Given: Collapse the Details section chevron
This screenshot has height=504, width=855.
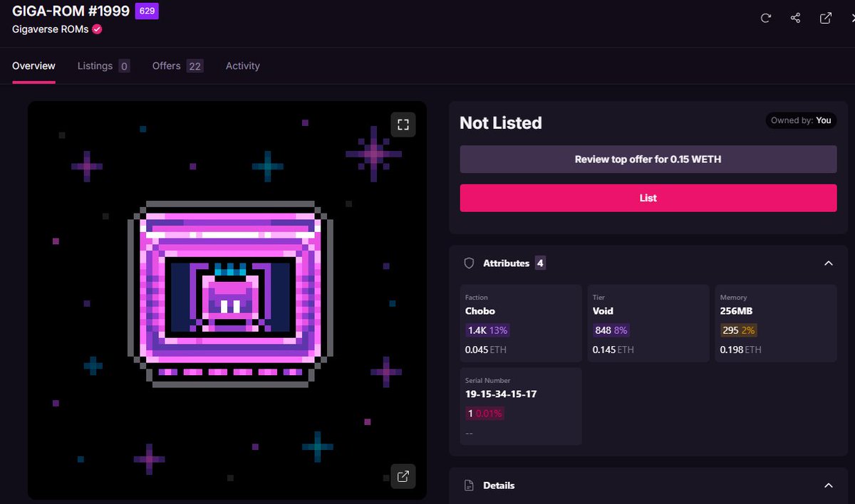Looking at the screenshot, I should (x=829, y=485).
